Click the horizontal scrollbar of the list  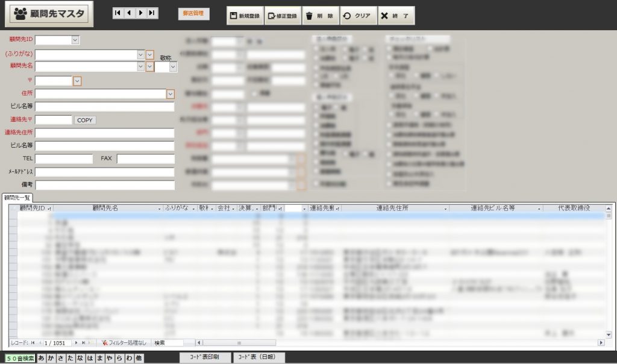(392, 342)
